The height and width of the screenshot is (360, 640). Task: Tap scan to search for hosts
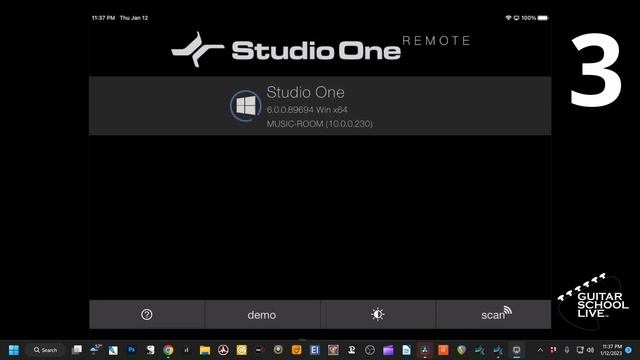[493, 314]
